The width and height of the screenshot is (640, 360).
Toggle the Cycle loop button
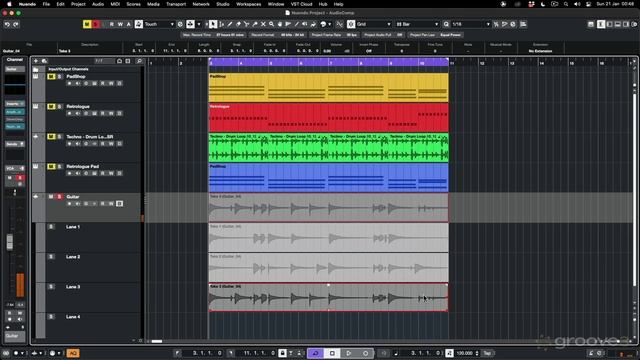pos(316,353)
